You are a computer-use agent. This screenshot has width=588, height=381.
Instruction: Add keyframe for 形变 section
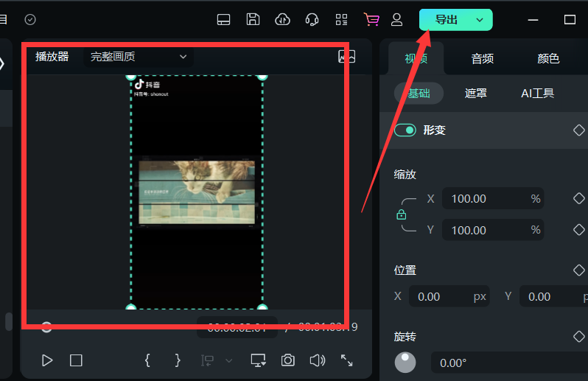click(578, 130)
